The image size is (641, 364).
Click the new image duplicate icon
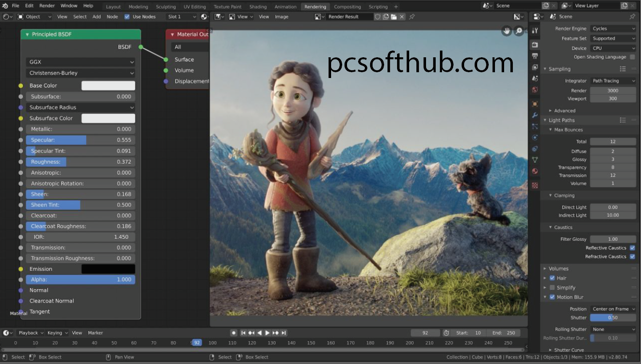tap(386, 16)
